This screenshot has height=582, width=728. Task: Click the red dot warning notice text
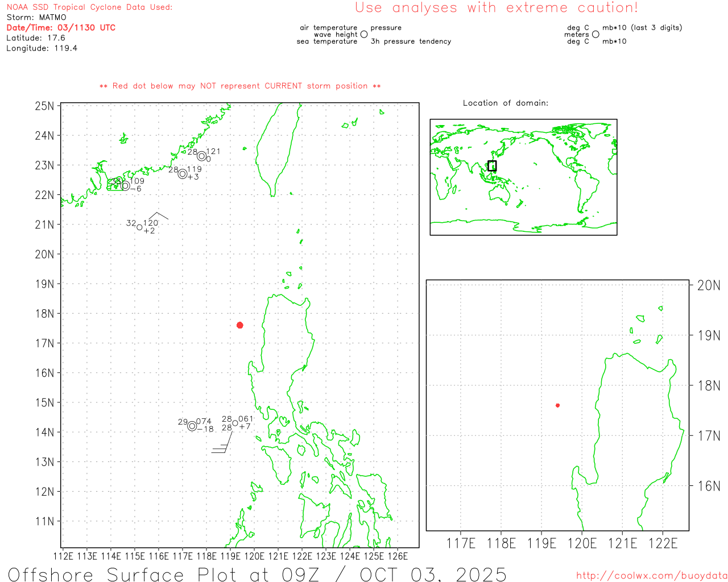click(240, 86)
